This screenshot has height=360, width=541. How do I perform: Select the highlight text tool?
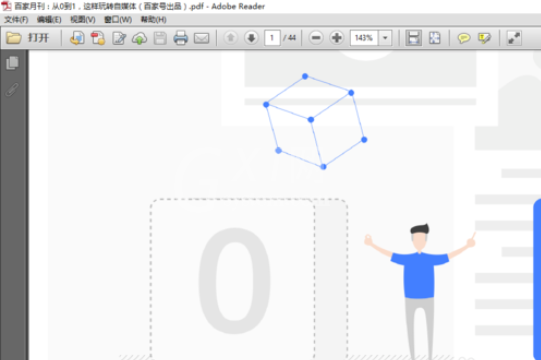[x=485, y=38]
